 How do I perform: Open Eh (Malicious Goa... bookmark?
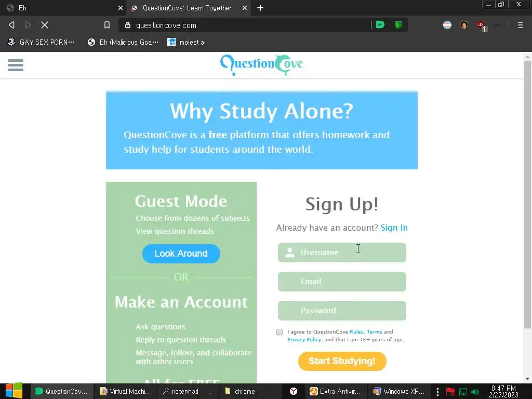(123, 42)
